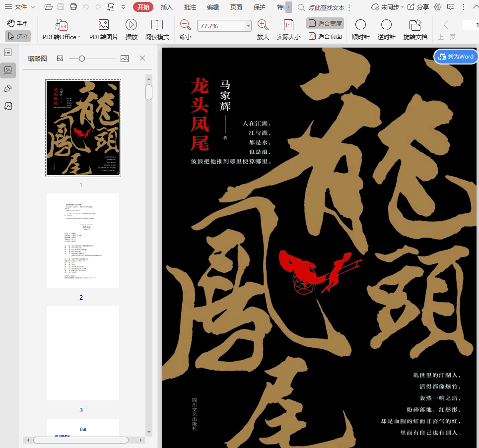The image size is (479, 448).
Task: Click the 未同步 cloud sync button
Action: [387, 7]
